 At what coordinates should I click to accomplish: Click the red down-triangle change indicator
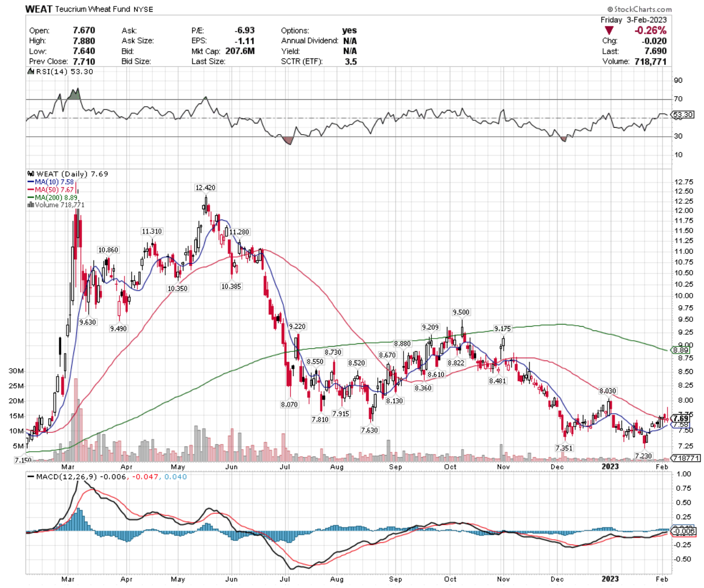[609, 31]
